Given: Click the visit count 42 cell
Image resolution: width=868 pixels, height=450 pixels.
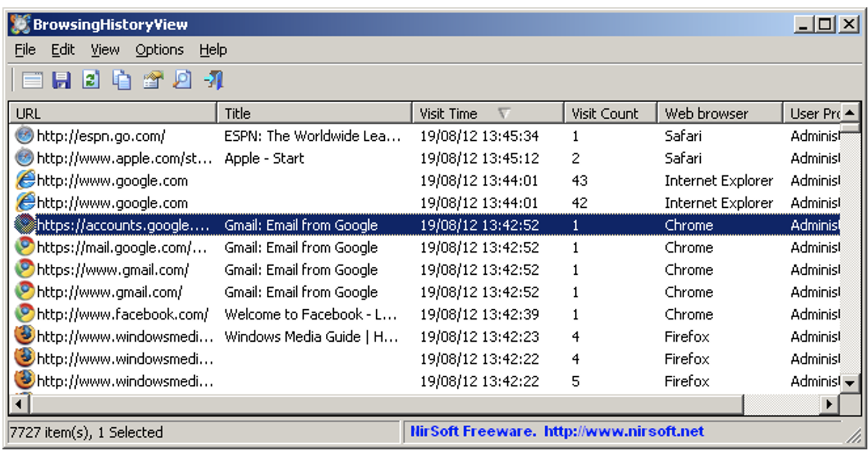Looking at the screenshot, I should click(x=580, y=203).
